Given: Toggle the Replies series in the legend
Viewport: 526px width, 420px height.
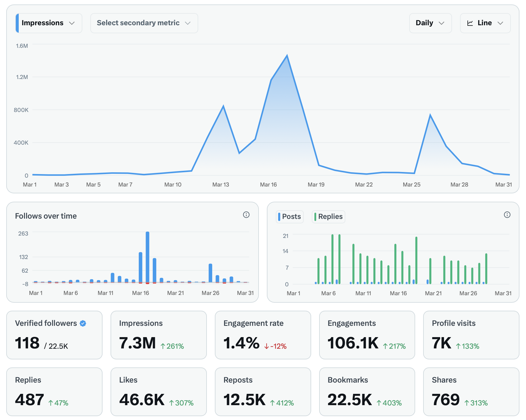Looking at the screenshot, I should (x=328, y=217).
